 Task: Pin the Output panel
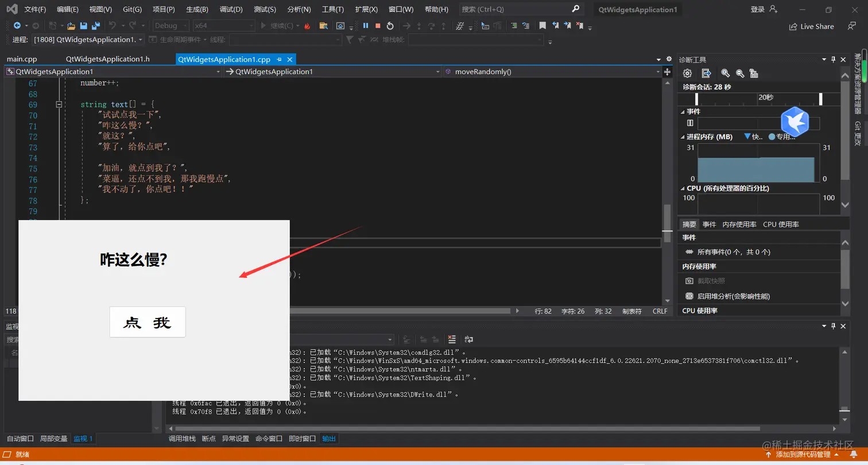coord(834,326)
